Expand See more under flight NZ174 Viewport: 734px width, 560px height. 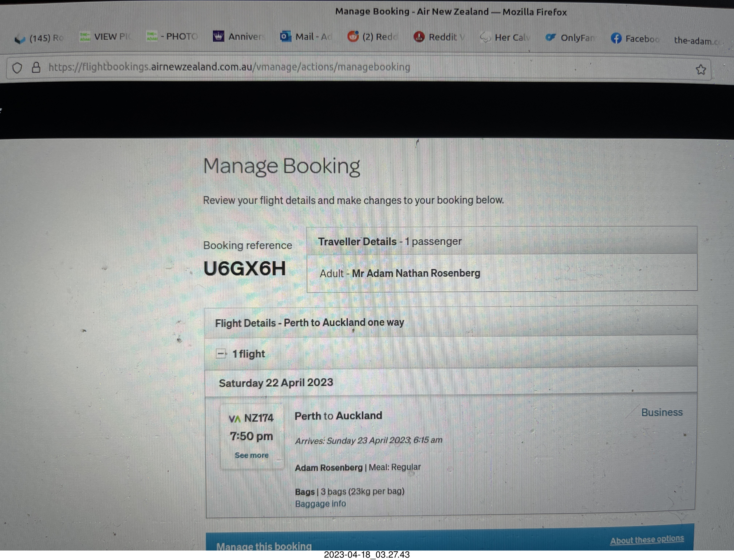[x=252, y=455]
